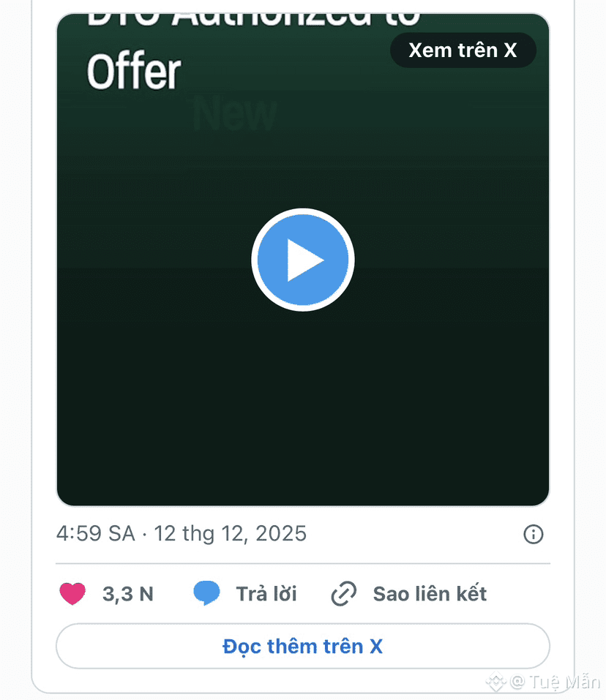606x700 pixels.
Task: Click the faded New text in video
Action: coord(234,114)
